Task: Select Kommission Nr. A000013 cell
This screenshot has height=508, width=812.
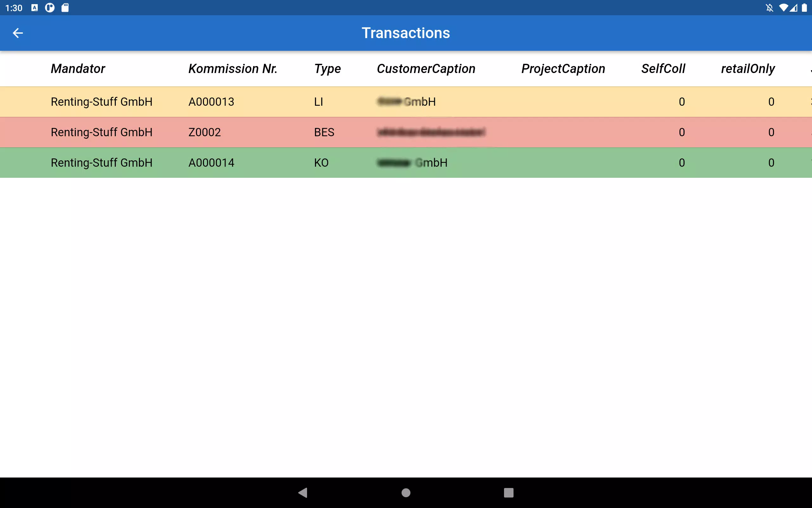Action: 211,102
